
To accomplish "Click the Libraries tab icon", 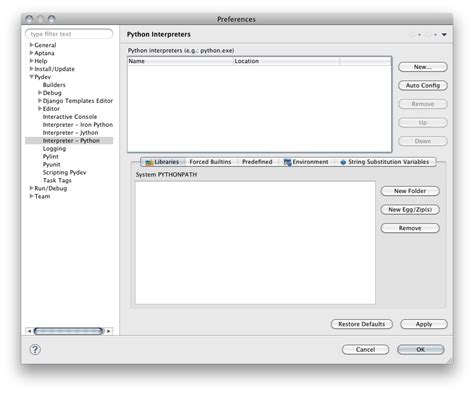I will pos(149,162).
